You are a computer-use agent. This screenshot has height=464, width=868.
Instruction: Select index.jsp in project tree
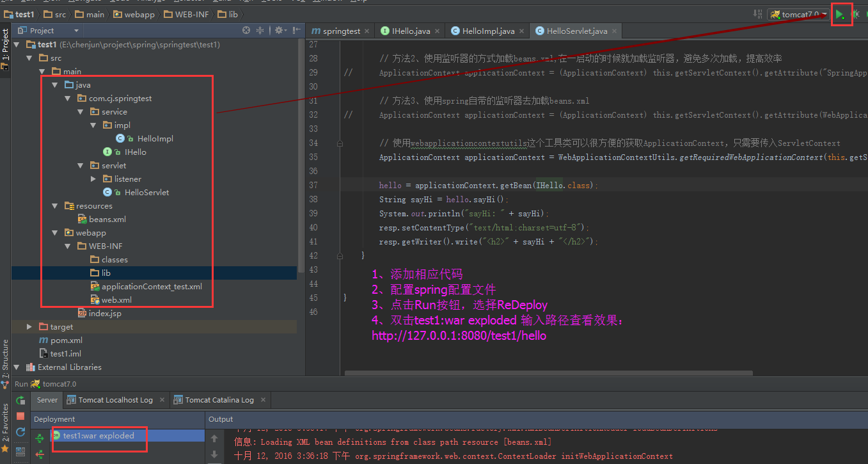pyautogui.click(x=99, y=314)
